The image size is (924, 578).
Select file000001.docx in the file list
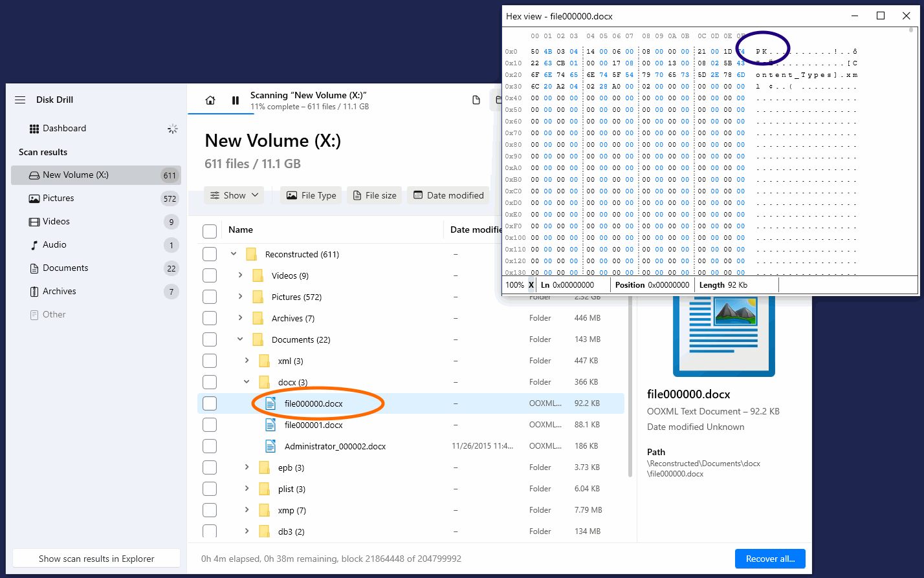tap(313, 425)
